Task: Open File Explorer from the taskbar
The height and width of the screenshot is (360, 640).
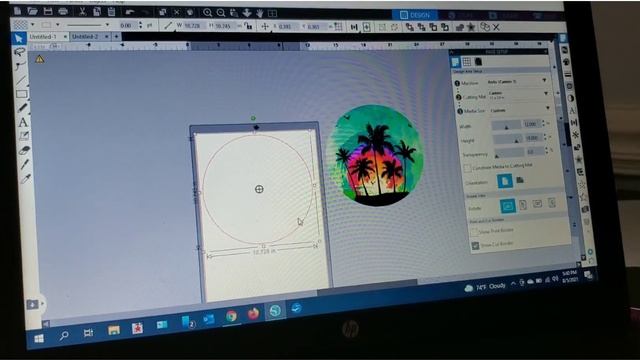Action: tap(114, 330)
